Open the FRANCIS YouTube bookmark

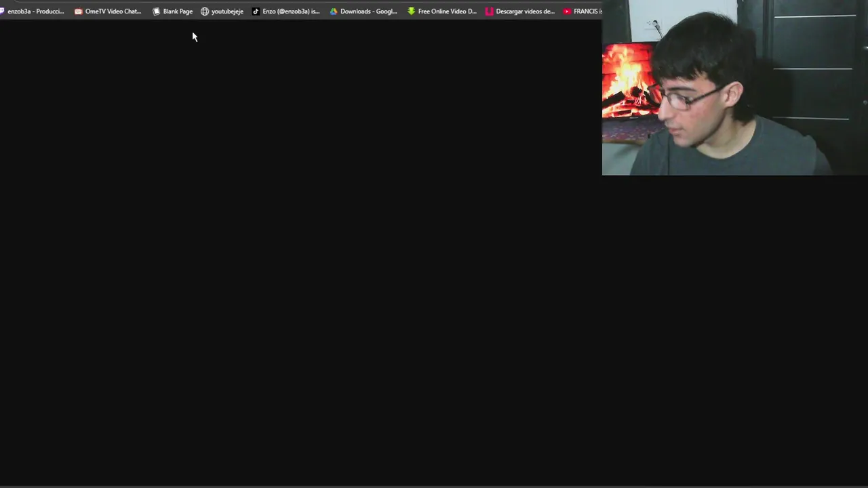point(583,12)
